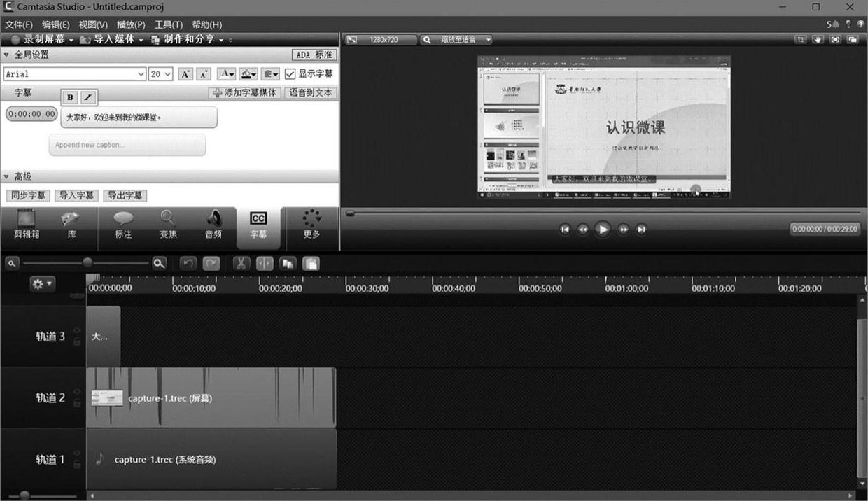868x501 pixels.
Task: Open the 文件(F) menu
Action: tap(19, 24)
